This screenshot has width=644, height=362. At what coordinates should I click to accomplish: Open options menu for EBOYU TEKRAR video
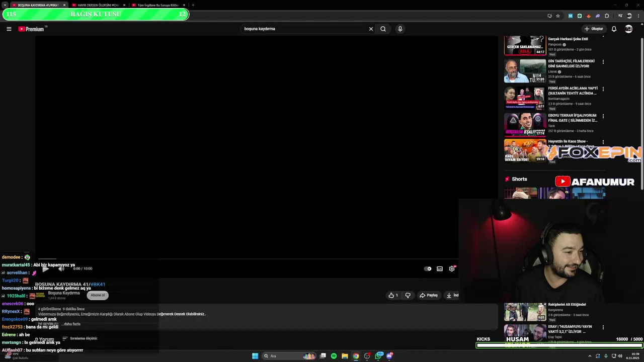603,116
